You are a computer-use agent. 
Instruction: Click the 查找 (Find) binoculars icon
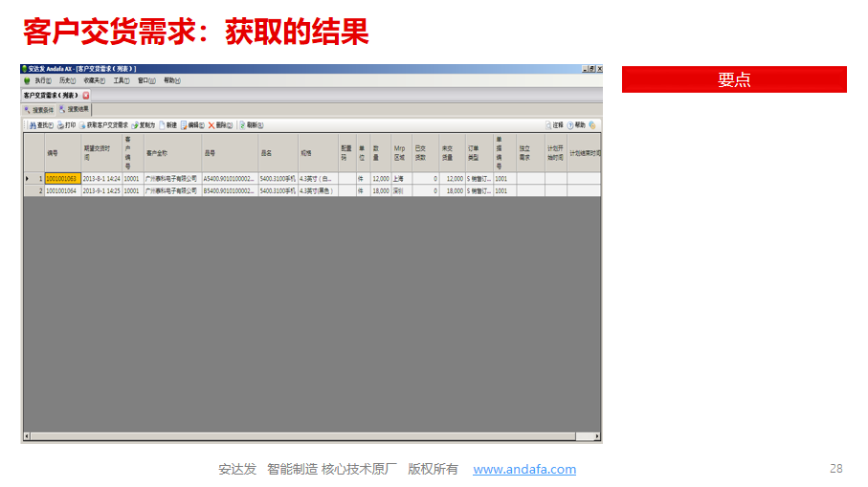click(32, 125)
